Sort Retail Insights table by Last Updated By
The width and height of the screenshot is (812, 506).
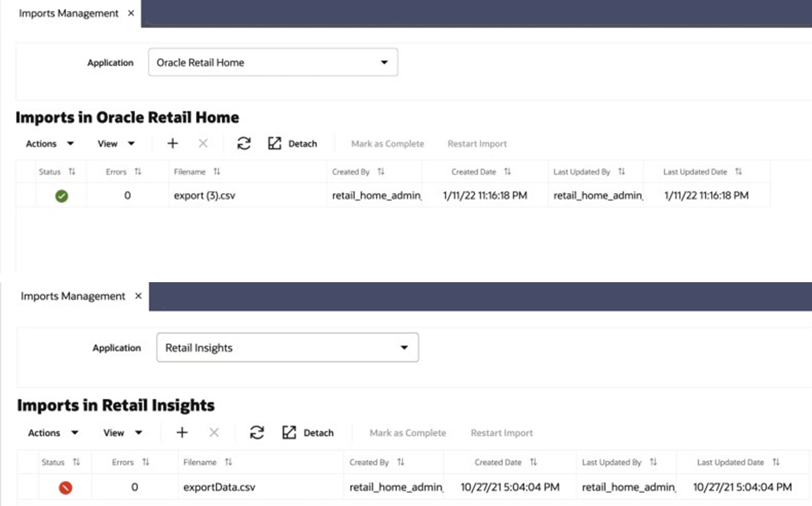point(653,462)
